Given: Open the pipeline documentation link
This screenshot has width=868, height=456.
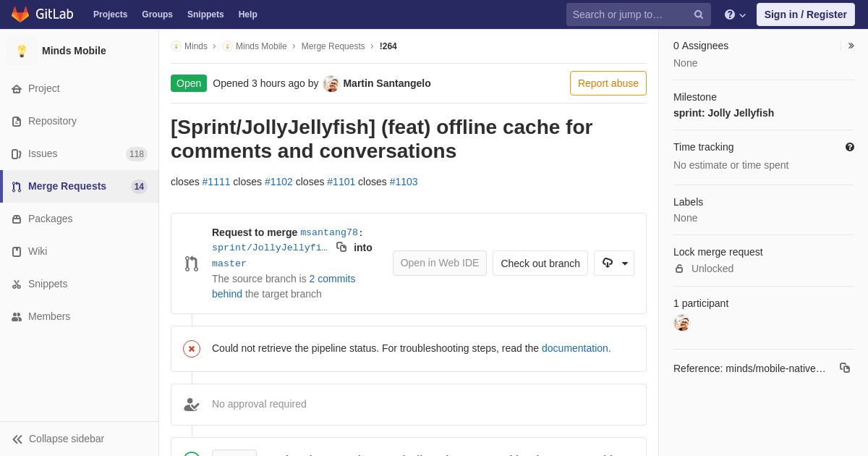Looking at the screenshot, I should click(x=576, y=348).
